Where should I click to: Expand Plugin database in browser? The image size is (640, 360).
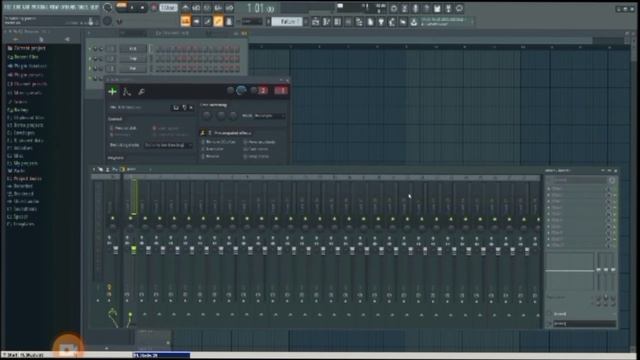[x=27, y=66]
